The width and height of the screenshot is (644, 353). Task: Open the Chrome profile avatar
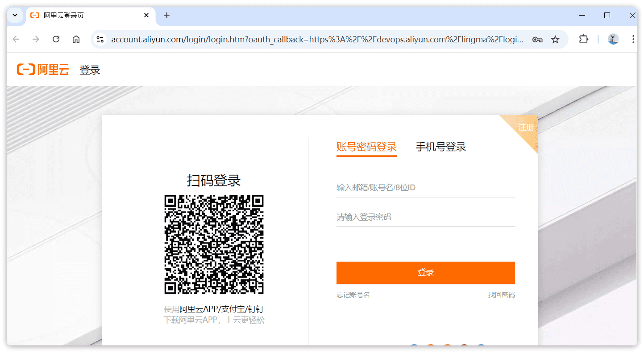point(613,39)
